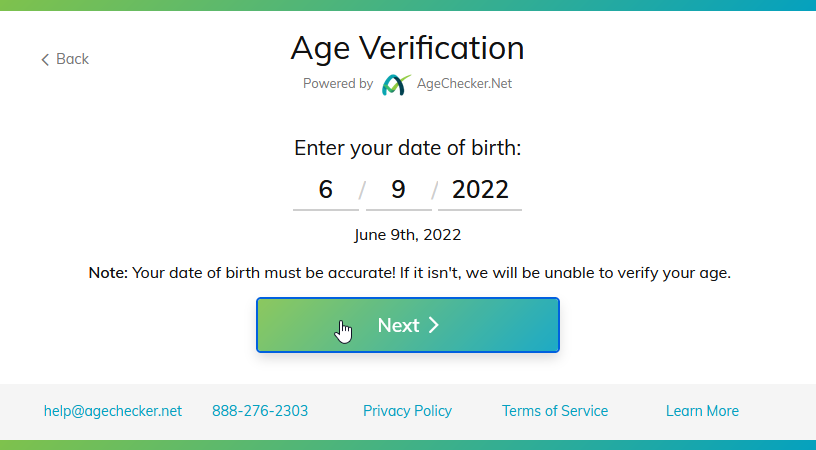Screen dimensions: 816x450
Task: Click the 'Enter your date of birth' label
Action: click(407, 148)
